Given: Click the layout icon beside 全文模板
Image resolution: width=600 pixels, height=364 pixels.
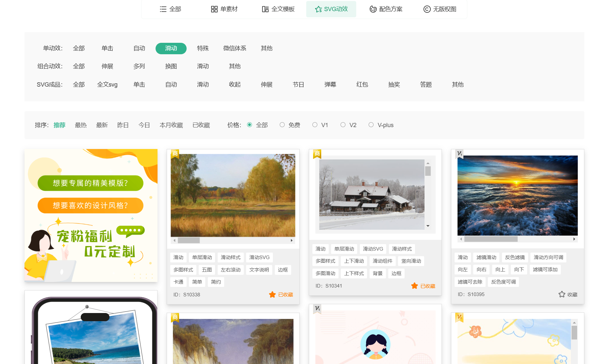Looking at the screenshot, I should point(265,9).
